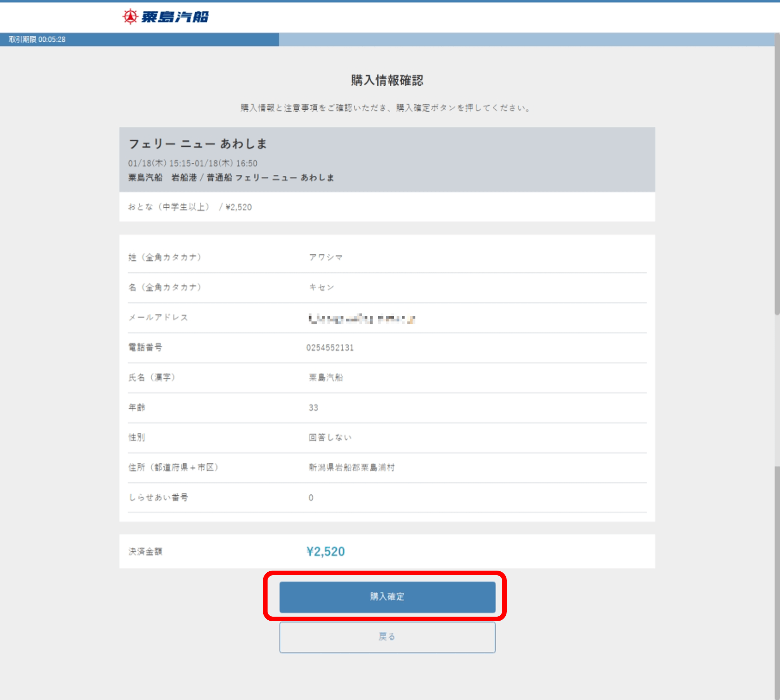Click the 名（全角カタカナ）label
This screenshot has width=780, height=700.
(165, 287)
